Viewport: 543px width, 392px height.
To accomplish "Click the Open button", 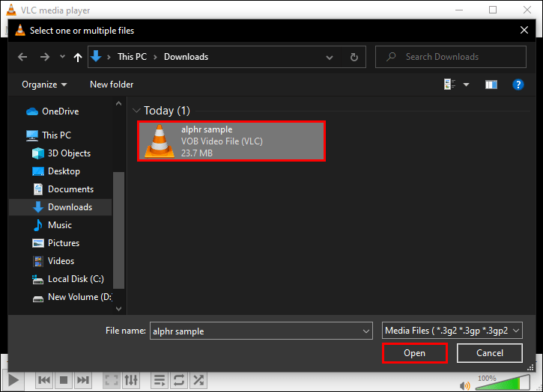I will click(414, 353).
